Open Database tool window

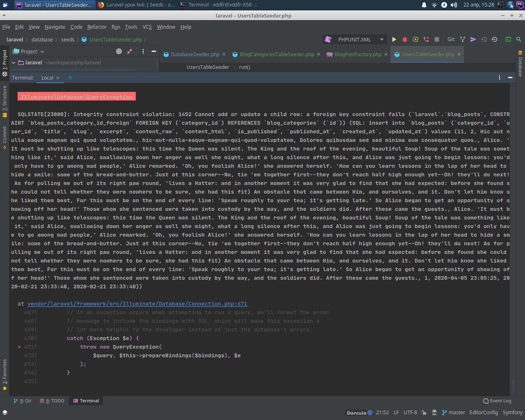[520, 64]
